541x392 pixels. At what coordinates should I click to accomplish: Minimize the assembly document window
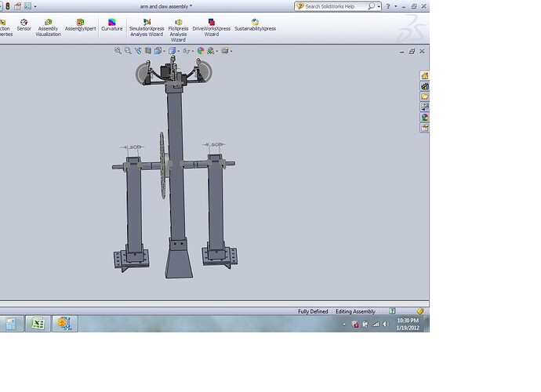coord(401,52)
